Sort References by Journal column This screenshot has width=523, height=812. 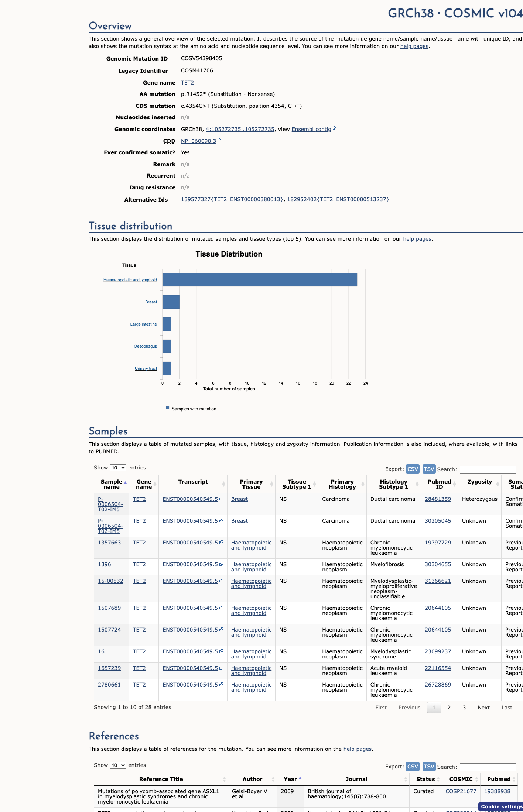pos(356,779)
